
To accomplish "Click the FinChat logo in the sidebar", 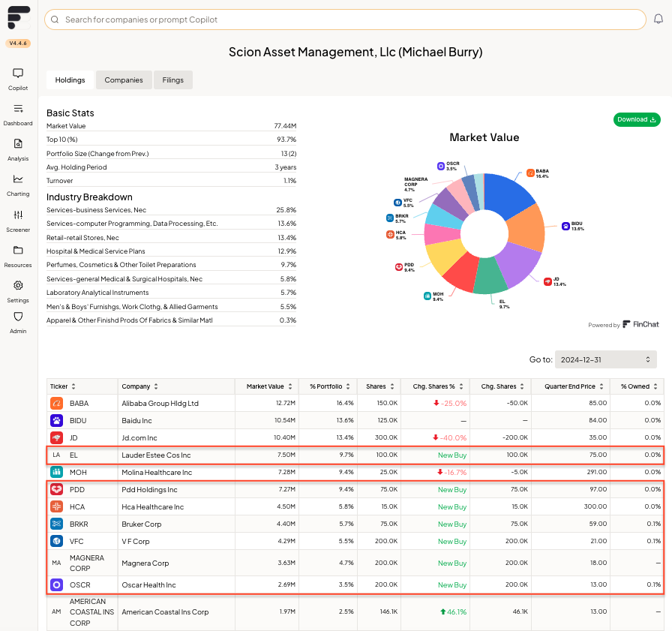I will tap(19, 17).
